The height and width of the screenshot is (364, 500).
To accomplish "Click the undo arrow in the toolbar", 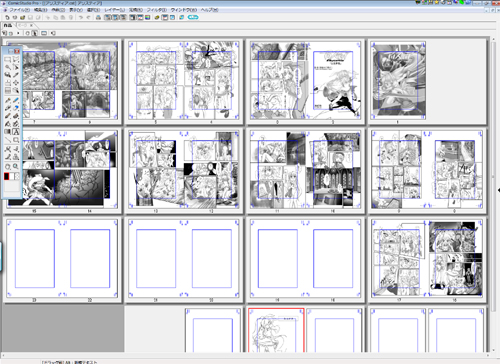I will click(81, 17).
